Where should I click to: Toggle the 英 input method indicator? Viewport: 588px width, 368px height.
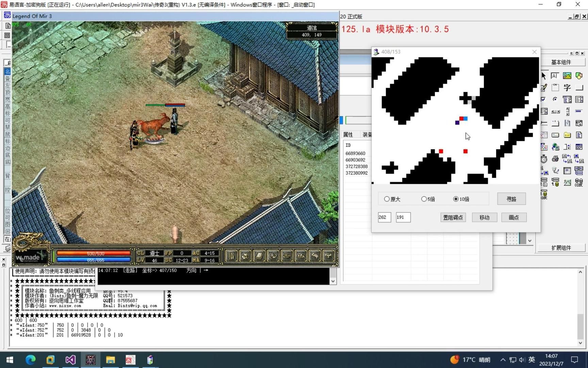tap(532, 360)
